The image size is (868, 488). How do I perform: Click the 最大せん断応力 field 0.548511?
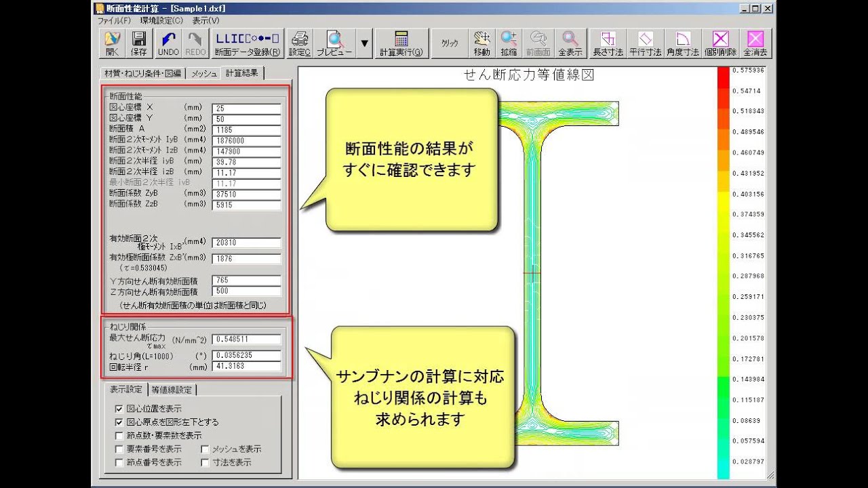coord(246,340)
